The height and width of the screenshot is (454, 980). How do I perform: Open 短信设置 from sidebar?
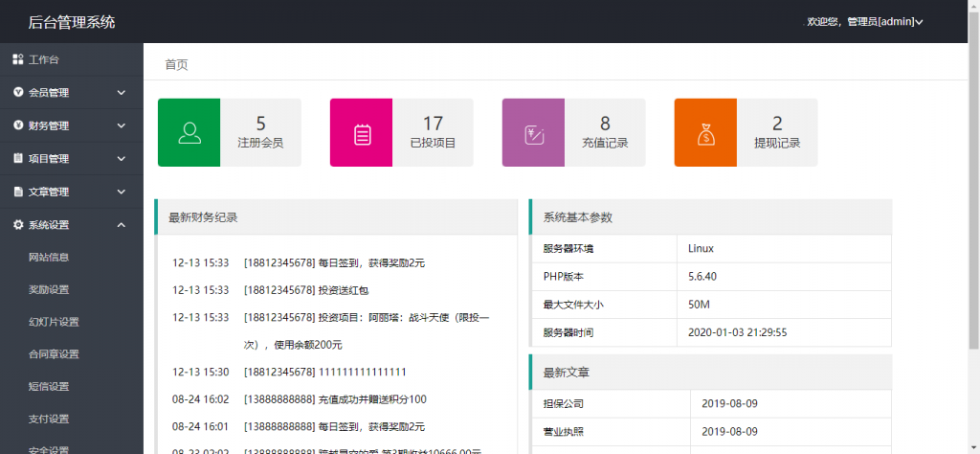[x=49, y=386]
